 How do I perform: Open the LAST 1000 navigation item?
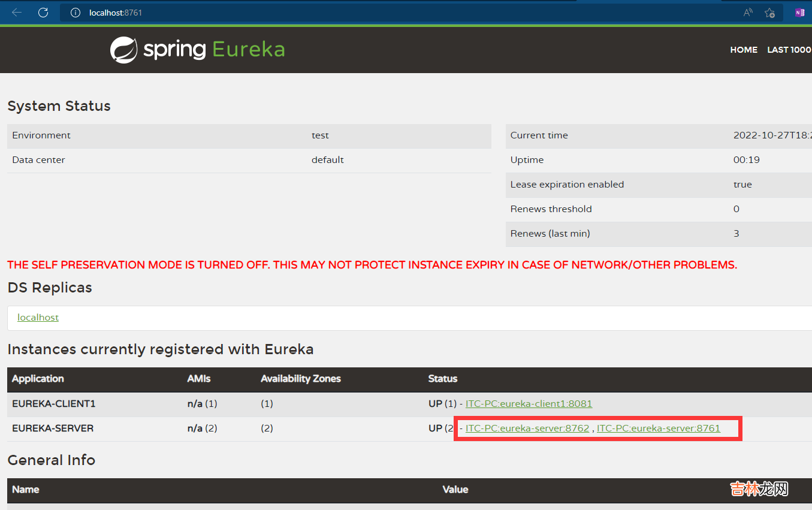click(789, 50)
